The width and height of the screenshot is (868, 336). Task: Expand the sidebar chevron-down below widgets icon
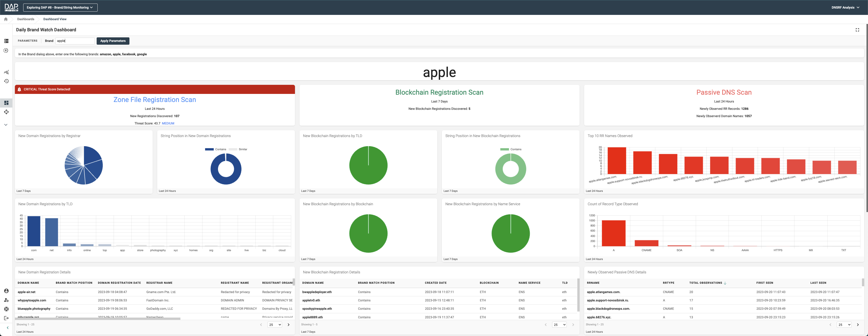tap(6, 125)
